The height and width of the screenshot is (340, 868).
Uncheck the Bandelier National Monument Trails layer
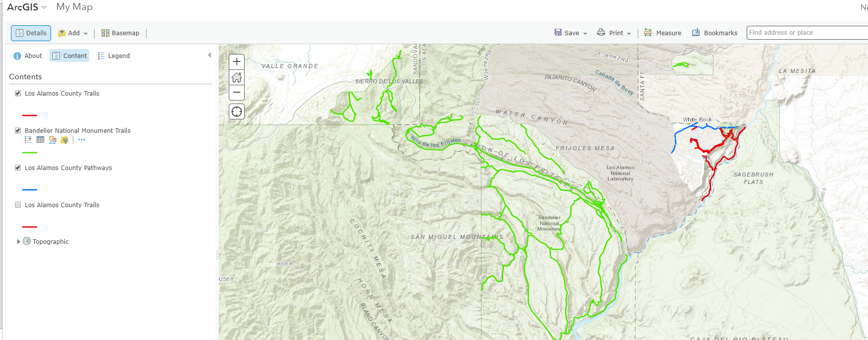coord(18,130)
